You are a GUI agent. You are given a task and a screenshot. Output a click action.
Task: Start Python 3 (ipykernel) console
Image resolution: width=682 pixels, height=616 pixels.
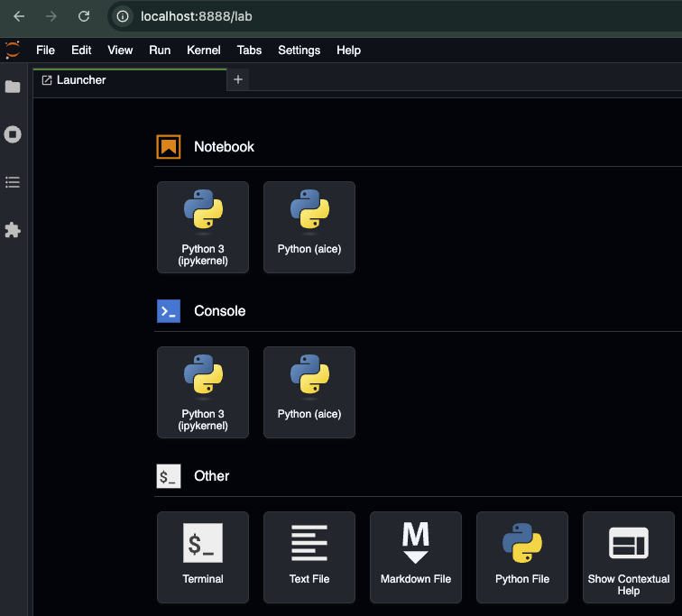203,392
